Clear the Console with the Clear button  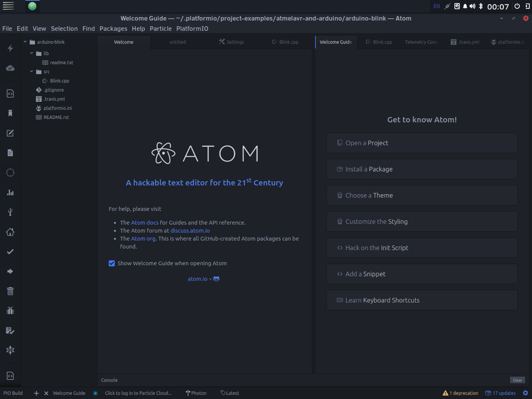coord(517,380)
